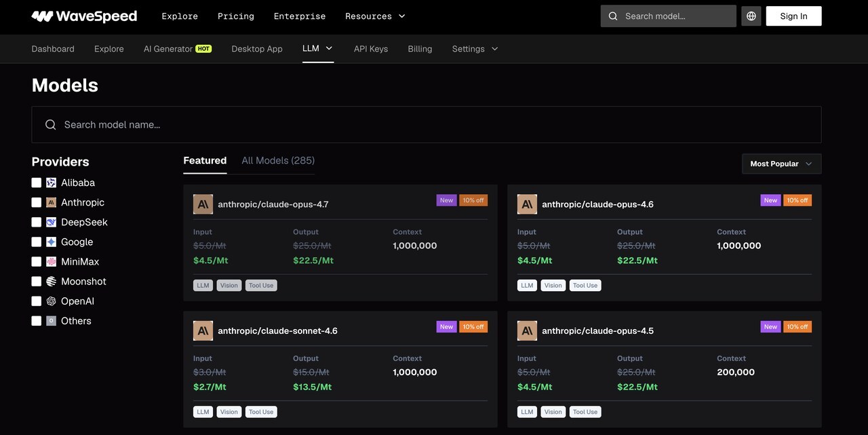The image size is (868, 435).
Task: Click the Alibaba provider logo icon
Action: click(51, 183)
